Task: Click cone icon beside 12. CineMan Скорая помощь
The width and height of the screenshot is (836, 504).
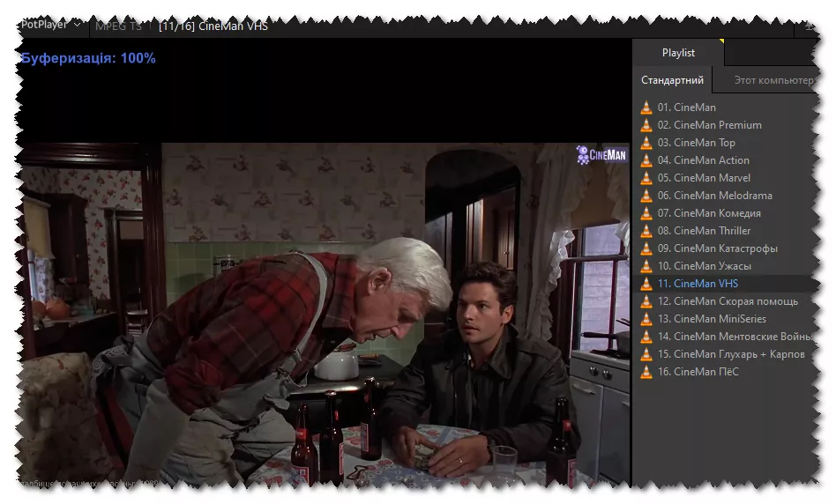Action: 646,301
